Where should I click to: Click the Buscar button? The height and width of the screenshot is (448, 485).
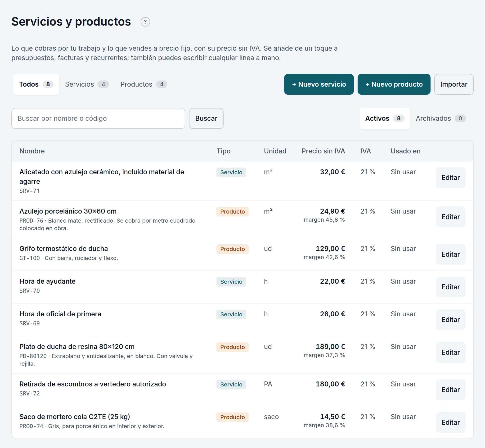point(206,118)
